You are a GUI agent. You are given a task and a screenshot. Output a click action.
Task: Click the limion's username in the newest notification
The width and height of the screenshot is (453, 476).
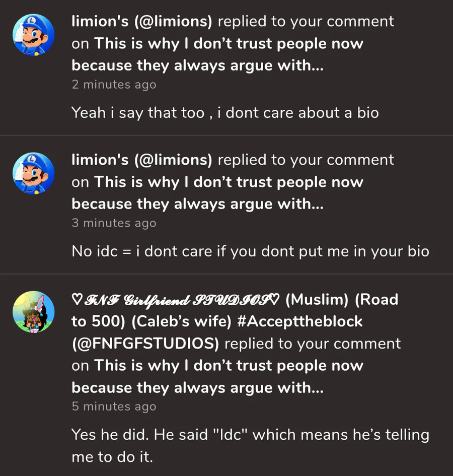(142, 21)
